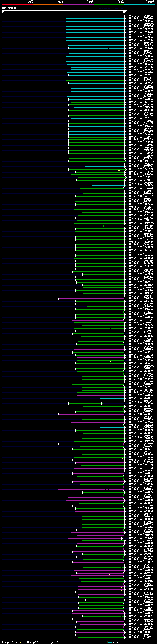Select the UniRef100_Q0KAB4 label

pos(141,447)
